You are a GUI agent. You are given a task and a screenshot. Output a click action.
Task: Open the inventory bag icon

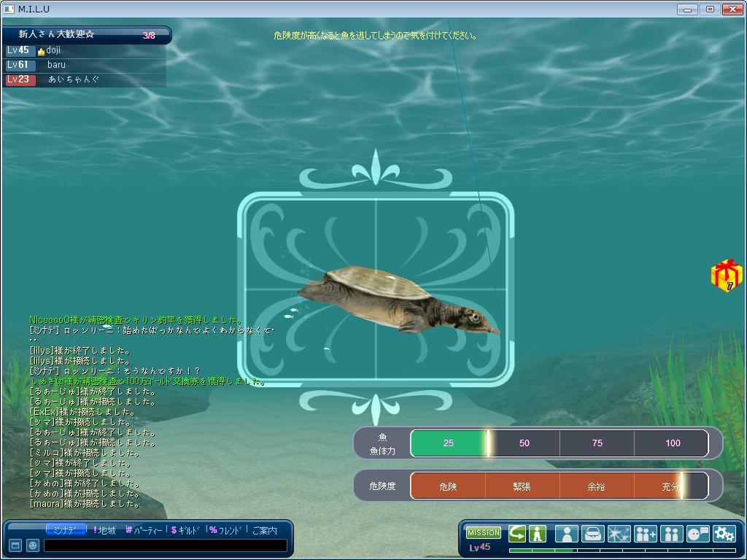click(592, 534)
